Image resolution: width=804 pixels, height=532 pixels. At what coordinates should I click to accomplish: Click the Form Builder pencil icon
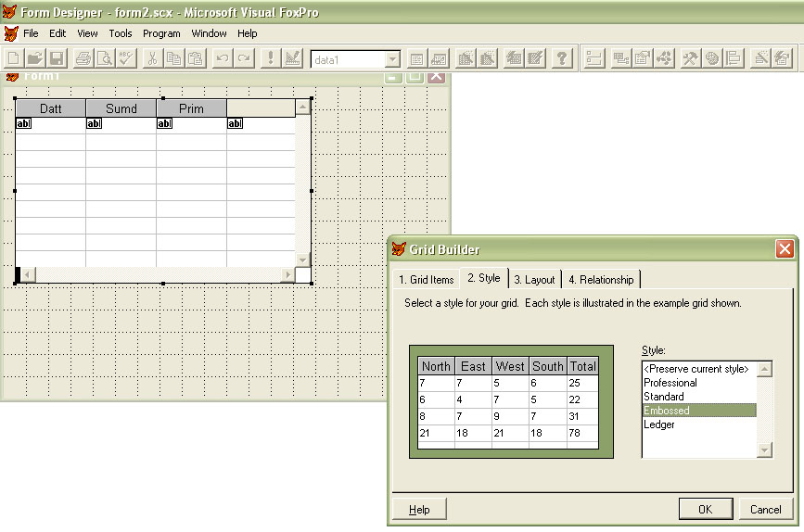coord(760,58)
